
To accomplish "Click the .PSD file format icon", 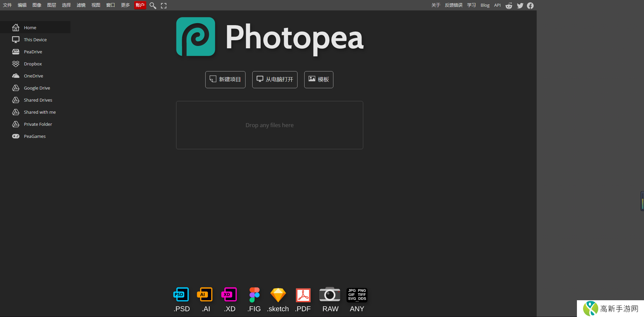I will [x=181, y=295].
